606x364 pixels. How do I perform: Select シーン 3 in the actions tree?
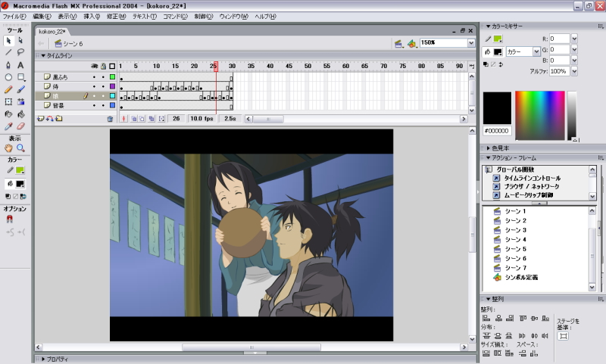pyautogui.click(x=516, y=230)
